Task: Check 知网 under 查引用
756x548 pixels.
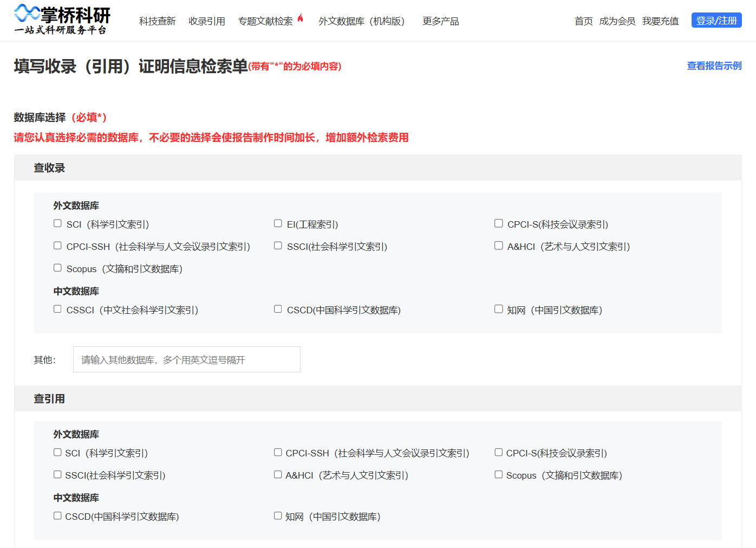Action: coord(278,515)
